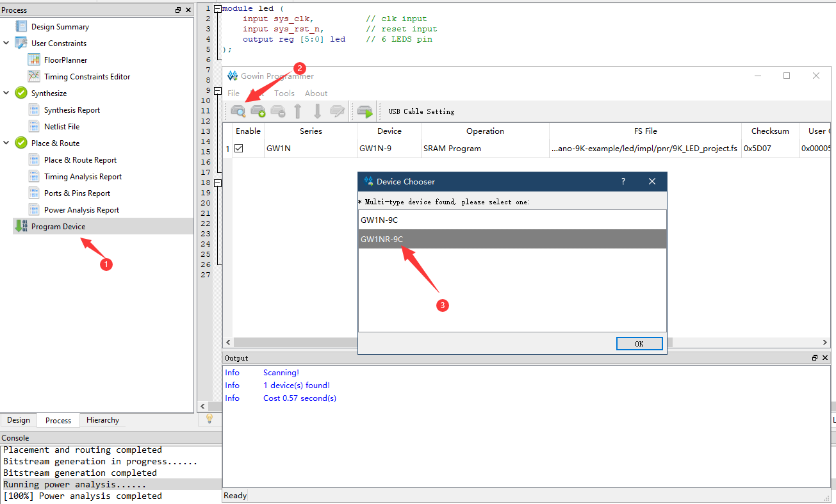Move device up with the arrow icon

pyautogui.click(x=298, y=111)
